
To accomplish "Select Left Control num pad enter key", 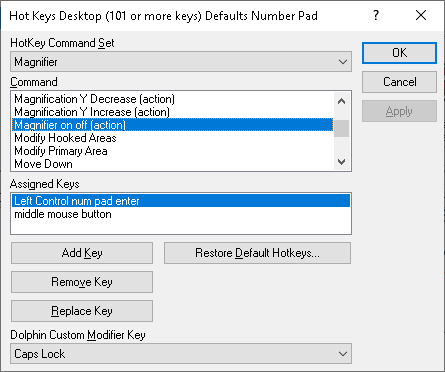I will (181, 201).
